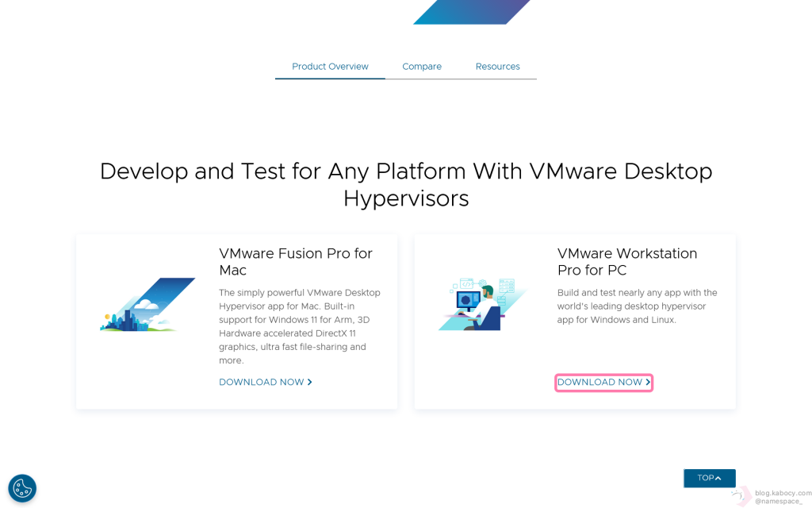Click the chevron after Fusion's DOWNLOAD NOW
This screenshot has width=812, height=508.
pos(310,383)
